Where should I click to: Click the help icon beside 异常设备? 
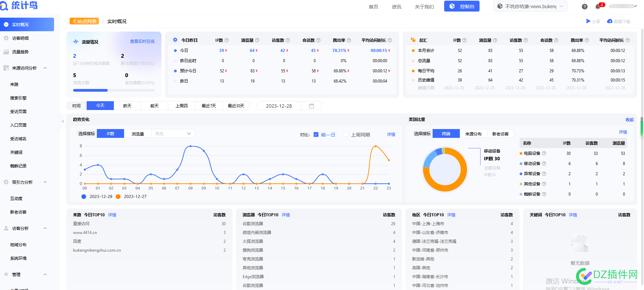544,174
